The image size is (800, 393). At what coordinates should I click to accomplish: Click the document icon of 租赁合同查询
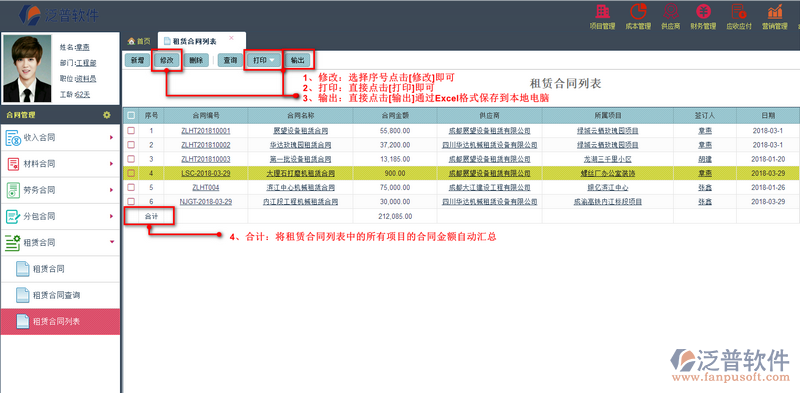22,294
